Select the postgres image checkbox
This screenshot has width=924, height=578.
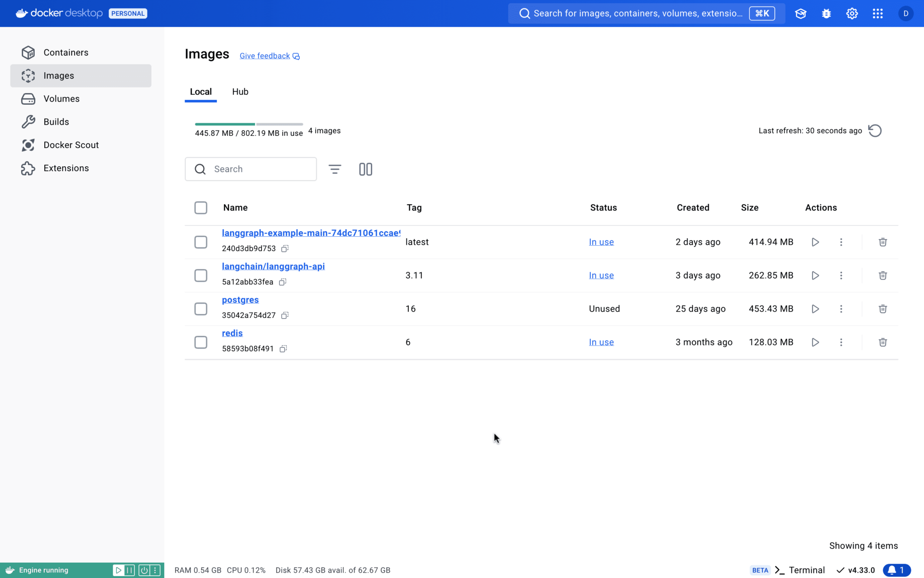201,309
